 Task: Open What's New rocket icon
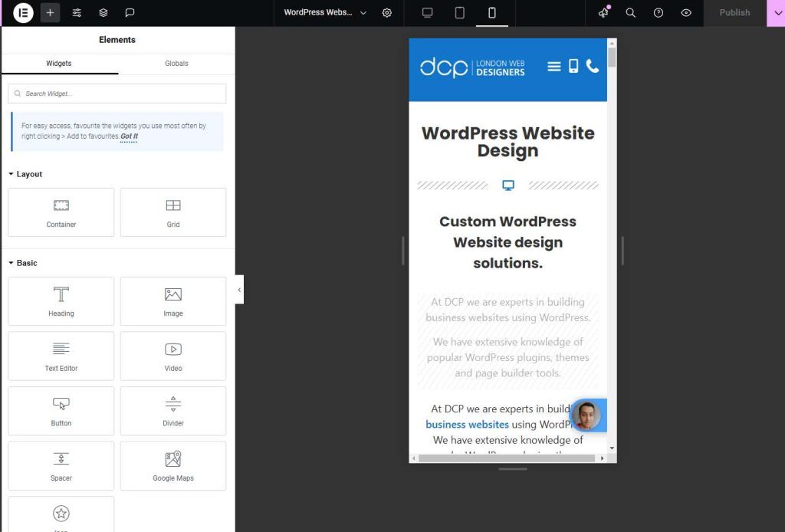(x=604, y=12)
